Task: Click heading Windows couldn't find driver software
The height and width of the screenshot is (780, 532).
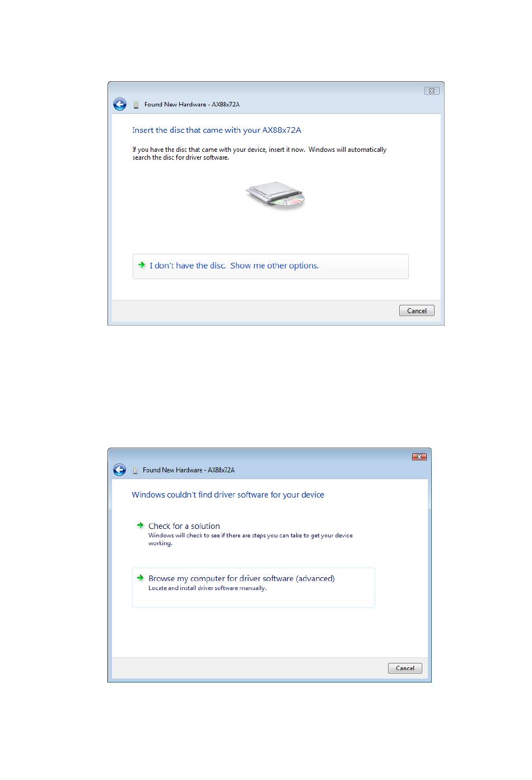Action: point(228,495)
